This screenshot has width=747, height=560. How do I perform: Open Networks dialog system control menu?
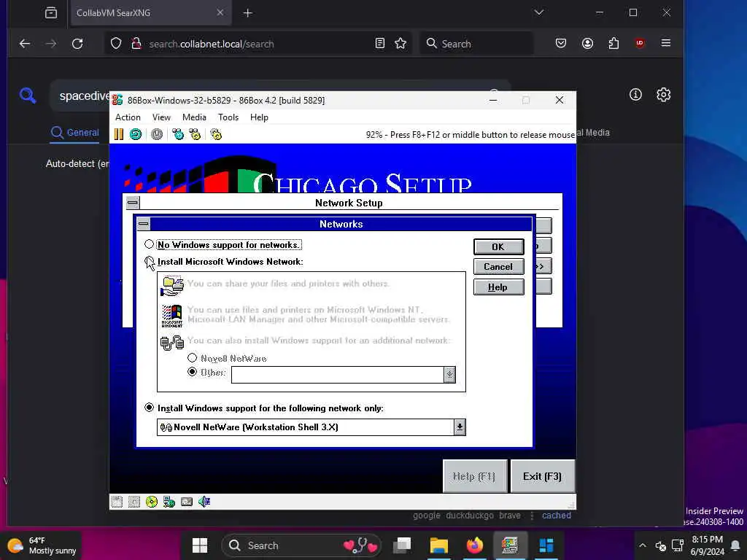pos(144,224)
